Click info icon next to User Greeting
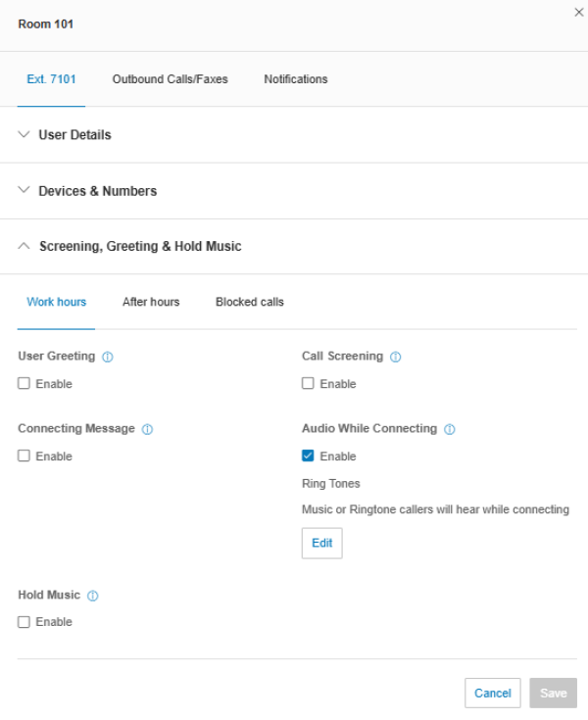 tap(108, 358)
